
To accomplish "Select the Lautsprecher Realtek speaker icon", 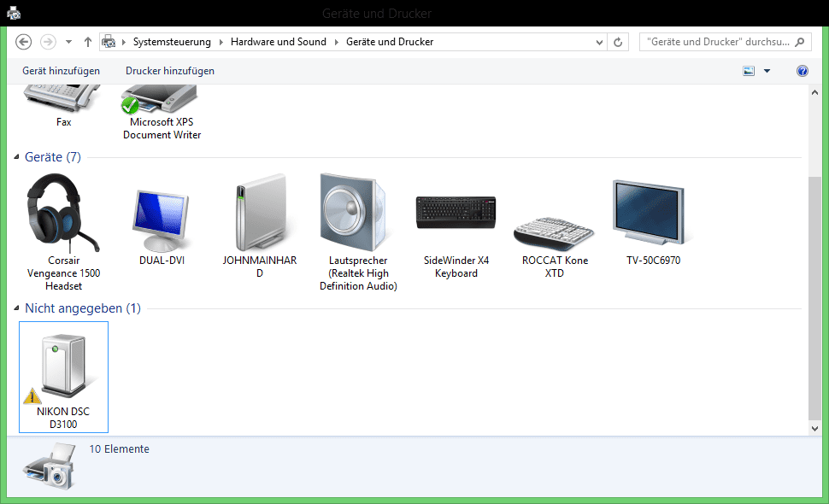I will tap(356, 213).
